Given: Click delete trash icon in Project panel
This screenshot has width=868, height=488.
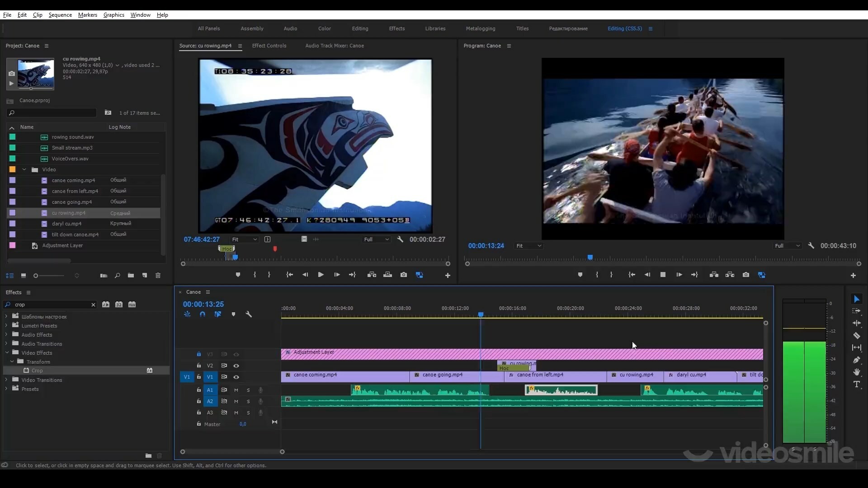Looking at the screenshot, I should pyautogui.click(x=158, y=275).
